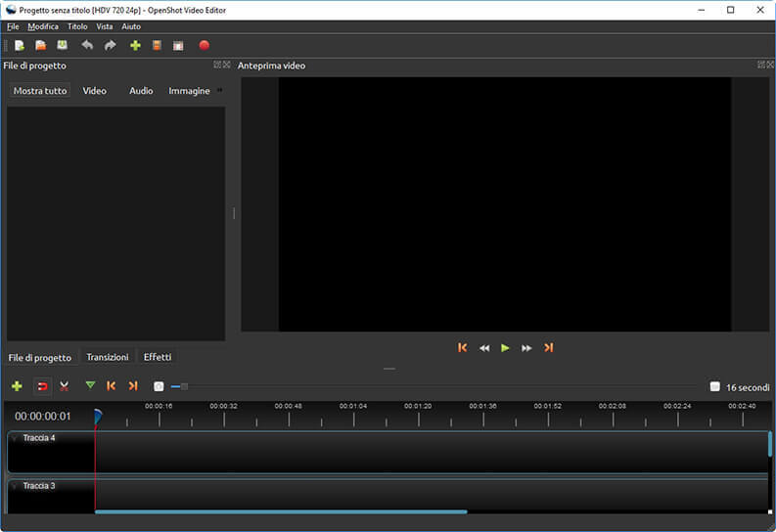776x532 pixels.
Task: Open the Vista menu
Action: coord(105,26)
